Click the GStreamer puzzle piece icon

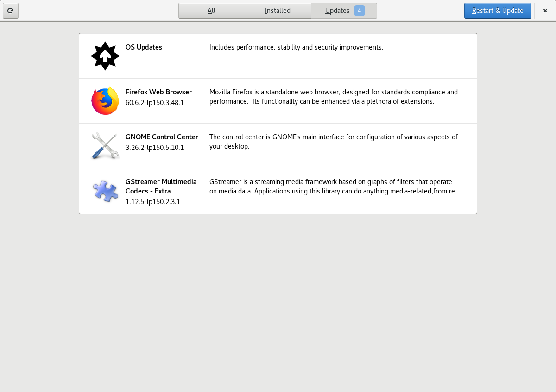point(105,191)
